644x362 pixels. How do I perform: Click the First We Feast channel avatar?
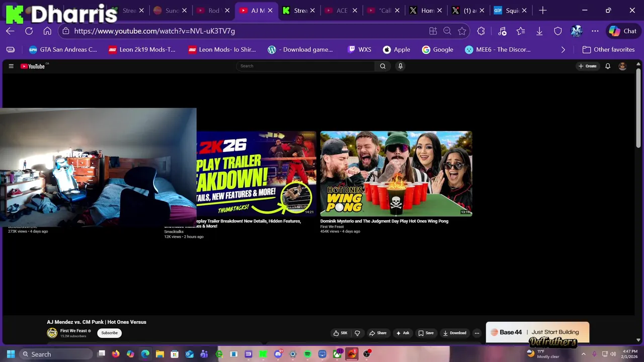click(x=52, y=333)
